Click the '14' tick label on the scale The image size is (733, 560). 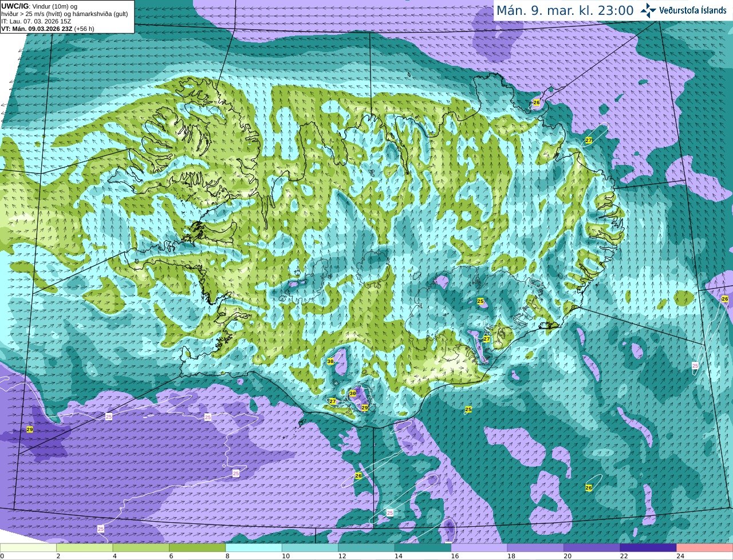(x=399, y=556)
